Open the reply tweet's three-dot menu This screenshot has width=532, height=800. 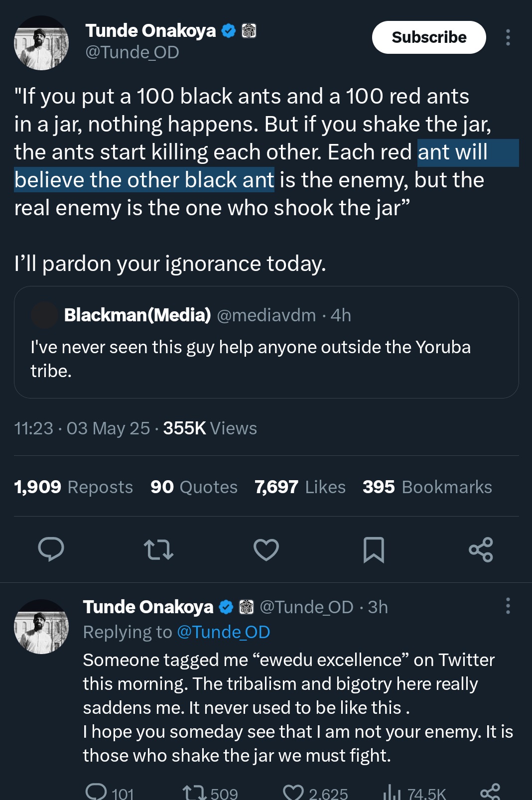[508, 606]
